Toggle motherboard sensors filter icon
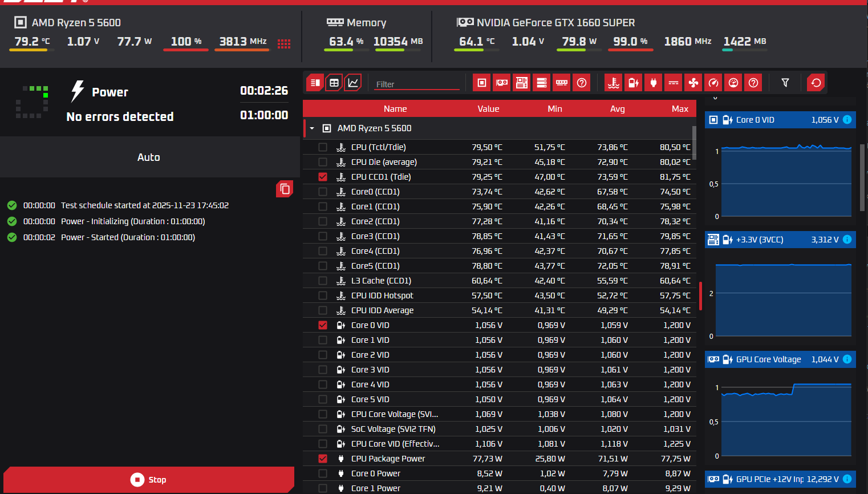The image size is (868, 494). point(522,83)
